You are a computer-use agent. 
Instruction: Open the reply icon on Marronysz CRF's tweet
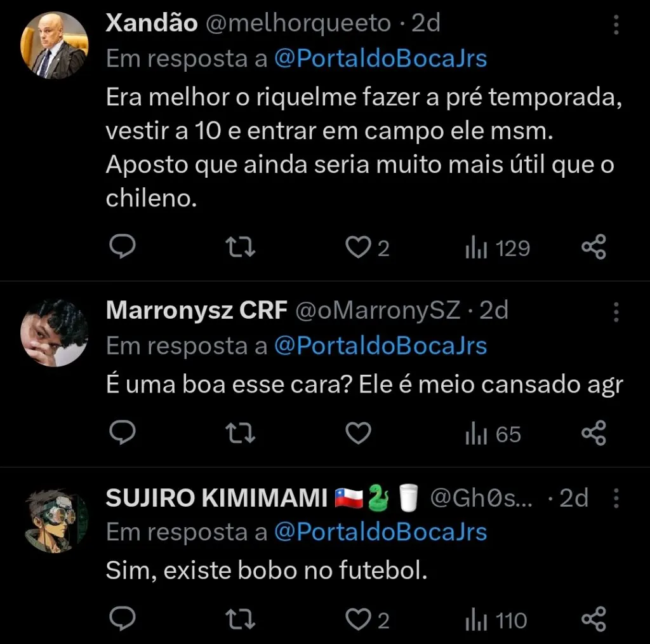pos(123,433)
